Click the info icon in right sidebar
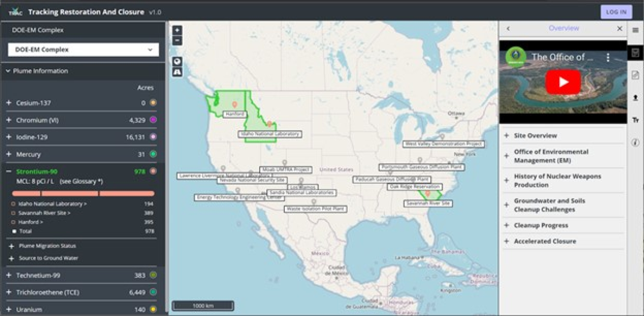644x316 pixels. pos(635,143)
